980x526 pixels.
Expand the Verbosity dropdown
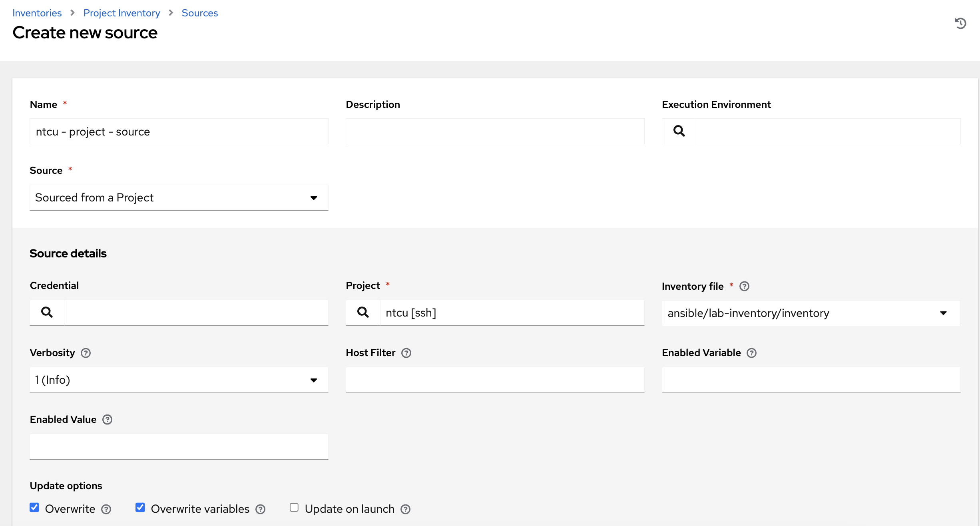point(179,380)
